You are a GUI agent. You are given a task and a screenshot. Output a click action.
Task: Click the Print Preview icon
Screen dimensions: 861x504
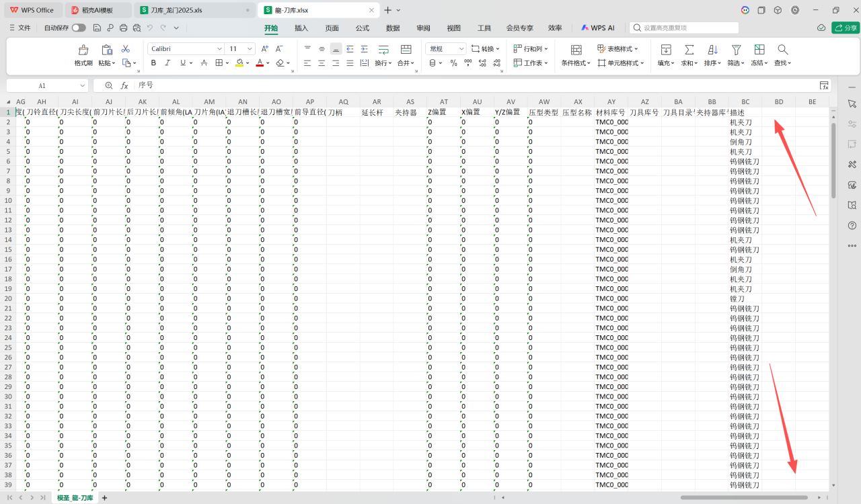(x=137, y=28)
